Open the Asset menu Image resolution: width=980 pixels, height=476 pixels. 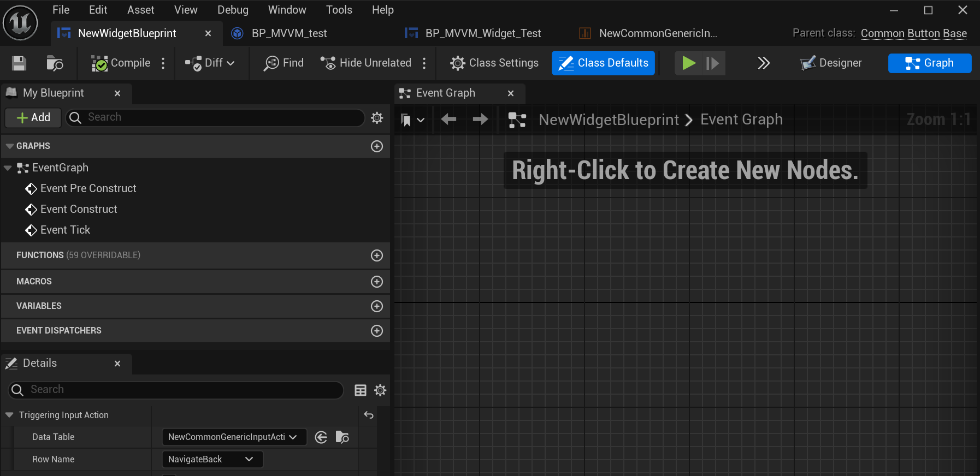(x=140, y=10)
